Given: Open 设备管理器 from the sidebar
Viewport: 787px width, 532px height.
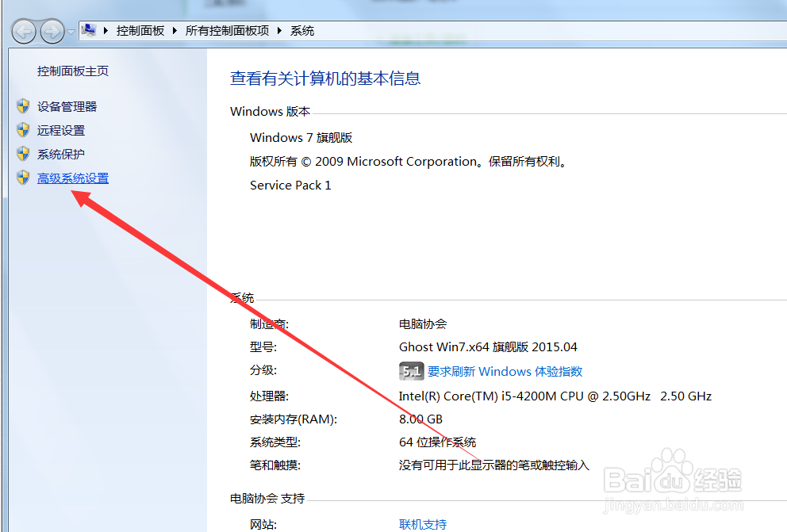Looking at the screenshot, I should point(68,105).
